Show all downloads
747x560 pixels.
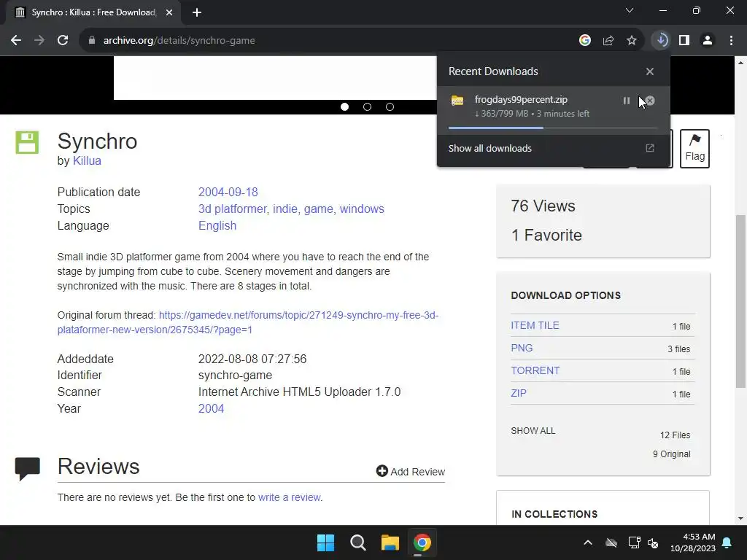click(x=489, y=148)
